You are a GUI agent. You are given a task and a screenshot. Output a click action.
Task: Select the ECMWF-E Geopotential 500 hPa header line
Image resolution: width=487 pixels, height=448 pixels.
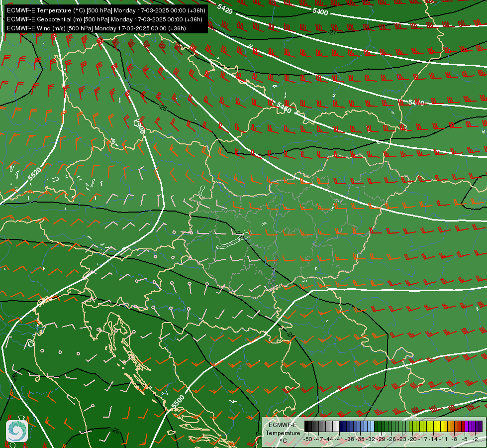(104, 19)
